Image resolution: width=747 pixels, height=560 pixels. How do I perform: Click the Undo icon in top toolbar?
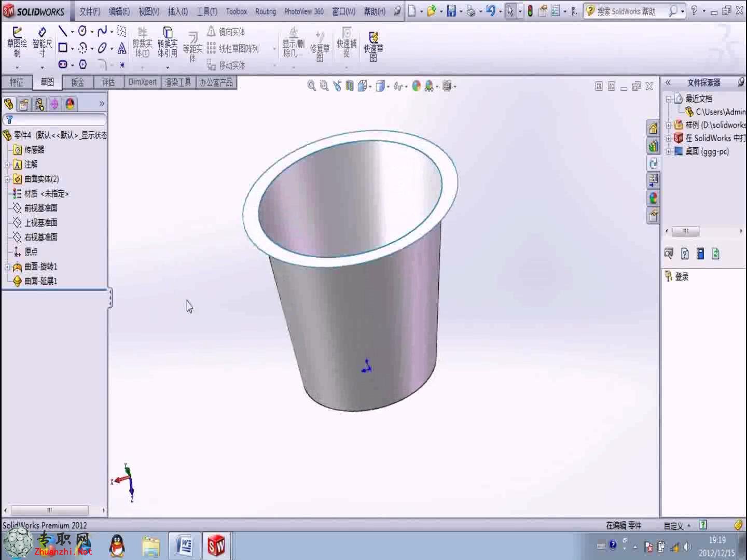[x=490, y=11]
